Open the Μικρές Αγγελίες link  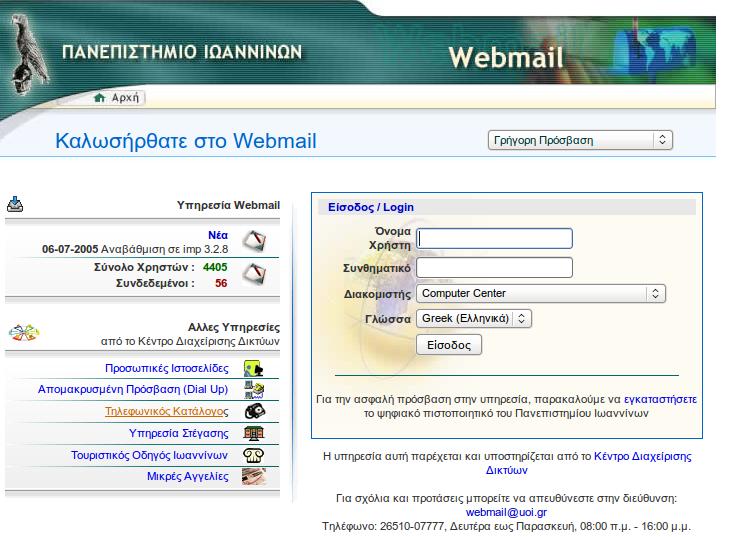click(187, 476)
